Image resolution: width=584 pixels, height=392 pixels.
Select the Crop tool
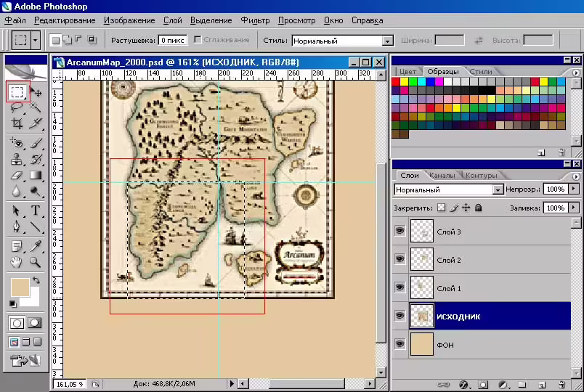[x=17, y=123]
